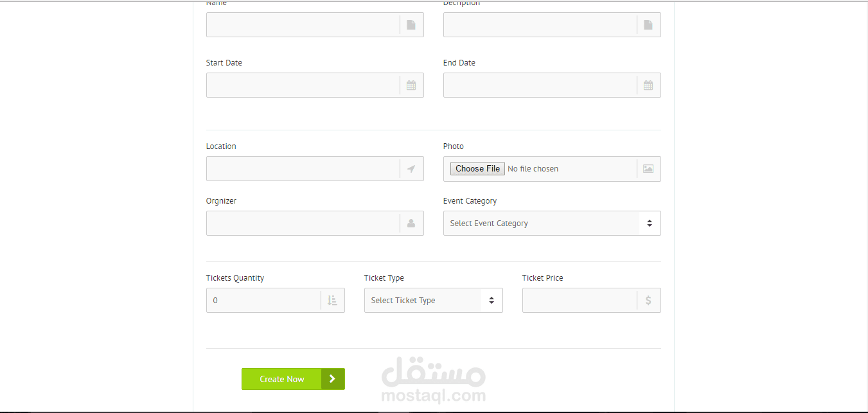Focus the Ticket Price input field
The height and width of the screenshot is (413, 868).
tap(592, 301)
